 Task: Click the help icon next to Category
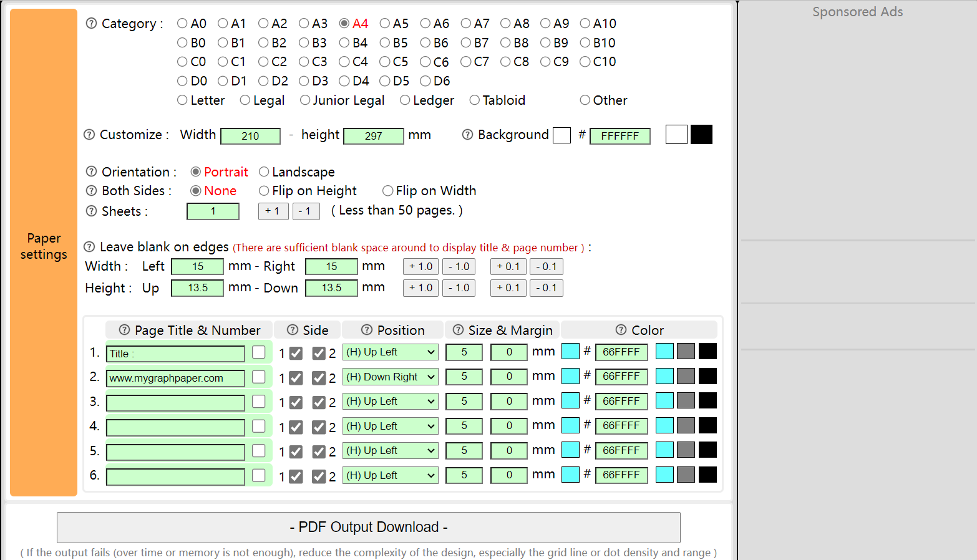(91, 24)
